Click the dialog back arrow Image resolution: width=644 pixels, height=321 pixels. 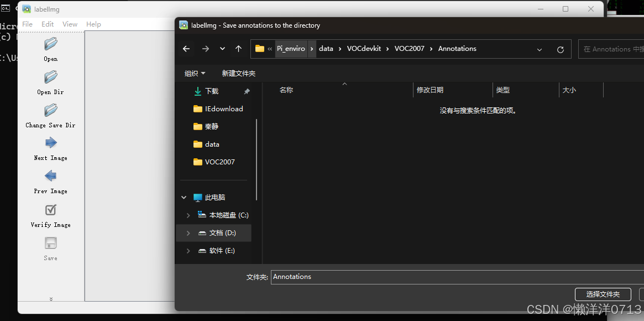click(186, 49)
